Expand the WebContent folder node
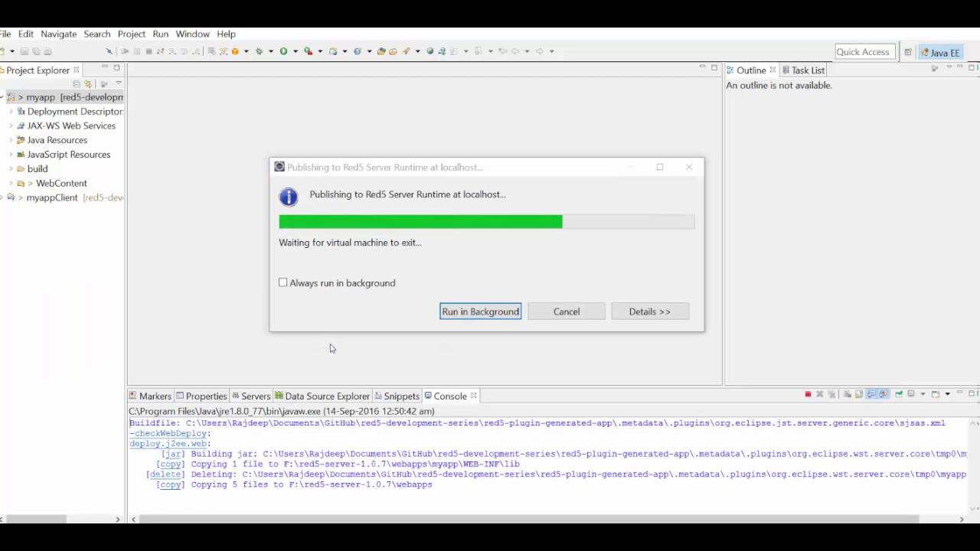This screenshot has width=980, height=551. [x=11, y=183]
